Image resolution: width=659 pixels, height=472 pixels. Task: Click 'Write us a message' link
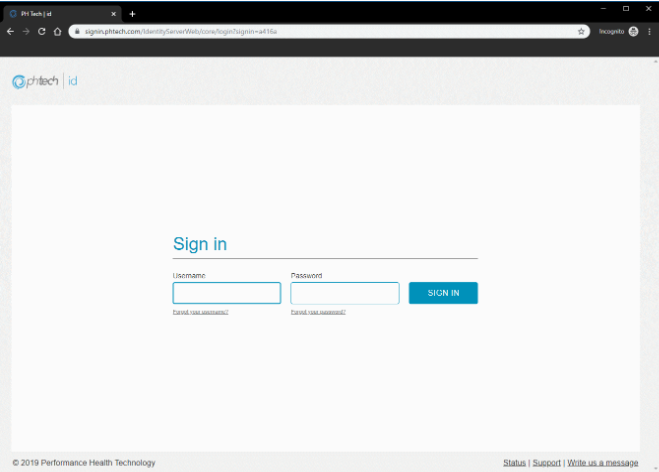click(602, 463)
